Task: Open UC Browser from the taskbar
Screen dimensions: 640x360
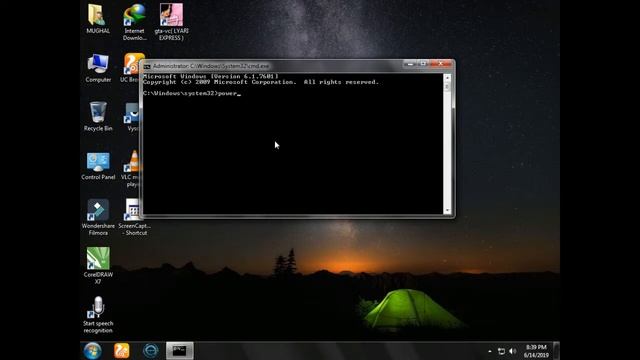Action: pos(122,351)
